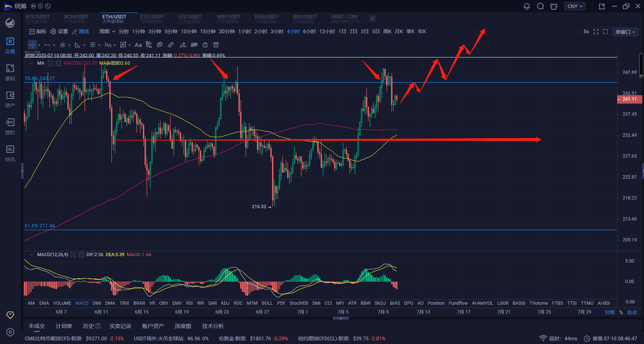The height and width of the screenshot is (344, 644).
Task: Open the 单窗口 window layout dropdown
Action: tap(625, 32)
